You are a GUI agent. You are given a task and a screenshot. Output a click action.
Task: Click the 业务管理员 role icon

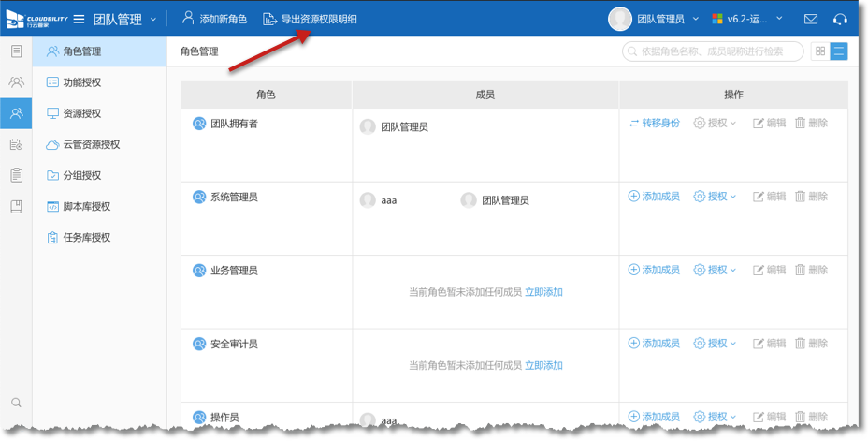(x=199, y=271)
